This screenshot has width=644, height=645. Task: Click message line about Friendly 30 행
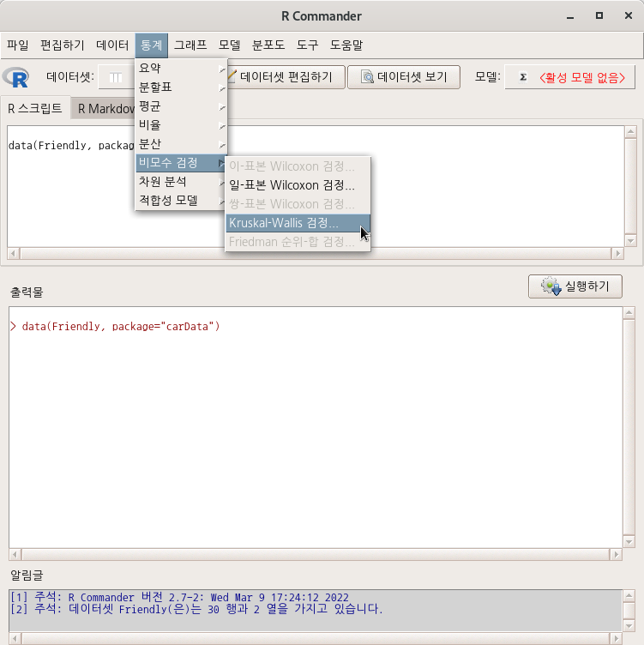coord(196,609)
